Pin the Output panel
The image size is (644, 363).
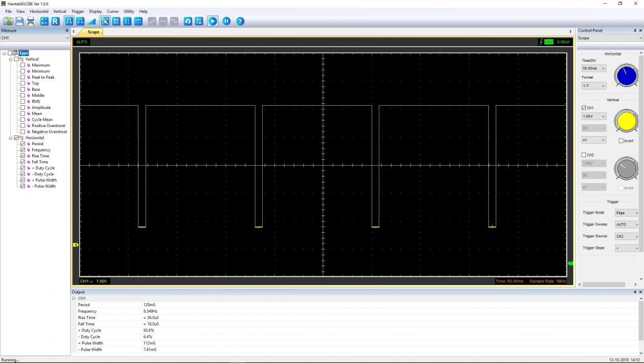pyautogui.click(x=635, y=292)
